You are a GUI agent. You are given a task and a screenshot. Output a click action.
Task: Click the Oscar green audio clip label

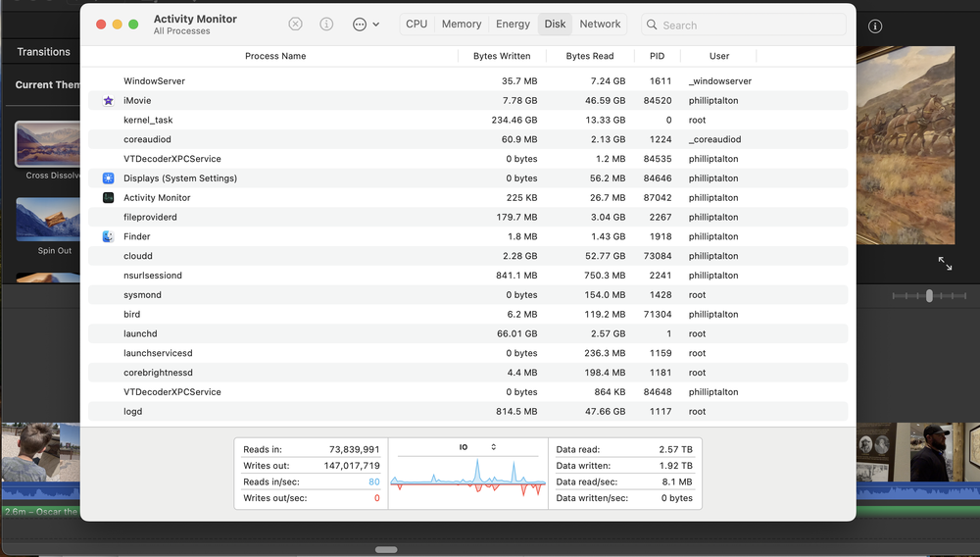pos(41,511)
